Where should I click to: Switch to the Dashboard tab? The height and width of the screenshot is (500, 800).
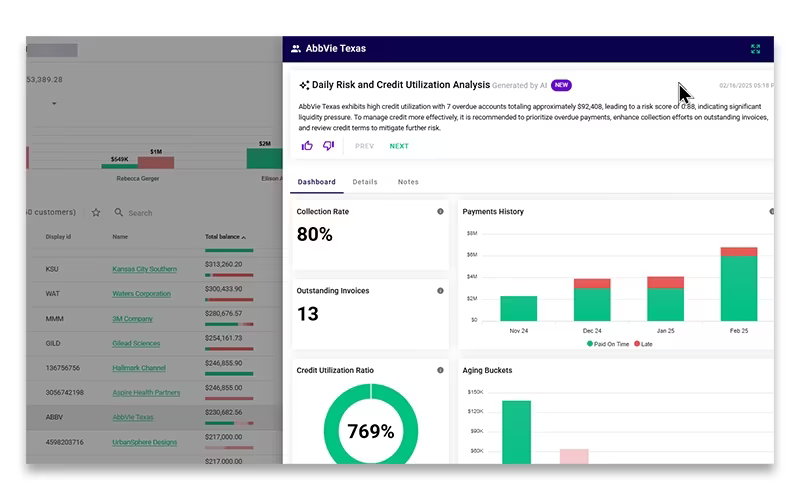316,182
